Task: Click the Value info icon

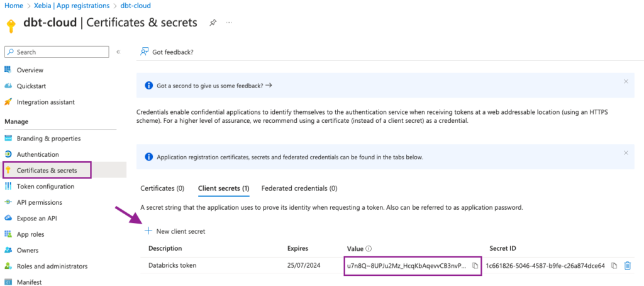Action: click(x=369, y=249)
